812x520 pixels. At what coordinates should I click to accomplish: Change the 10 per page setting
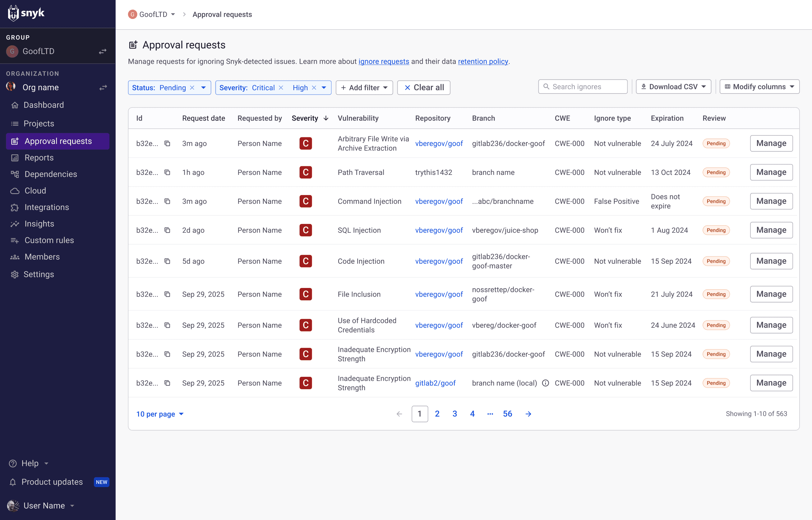pyautogui.click(x=160, y=414)
